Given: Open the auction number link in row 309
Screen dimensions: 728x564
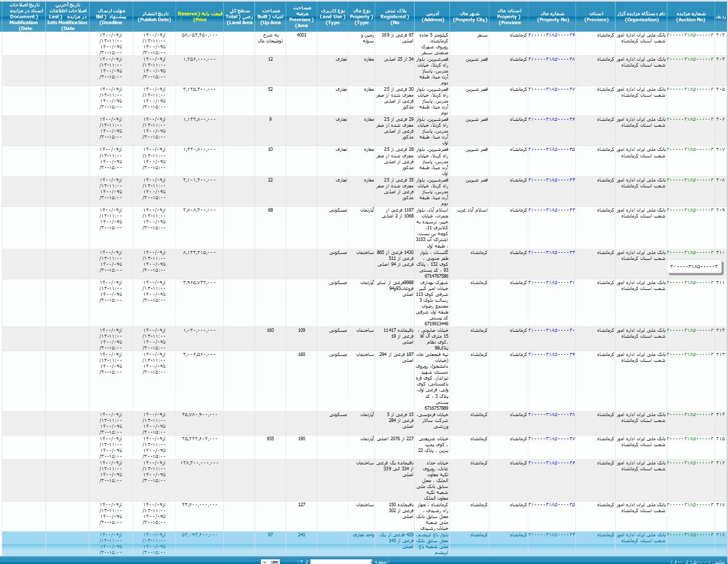Looking at the screenshot, I should coord(690,210).
